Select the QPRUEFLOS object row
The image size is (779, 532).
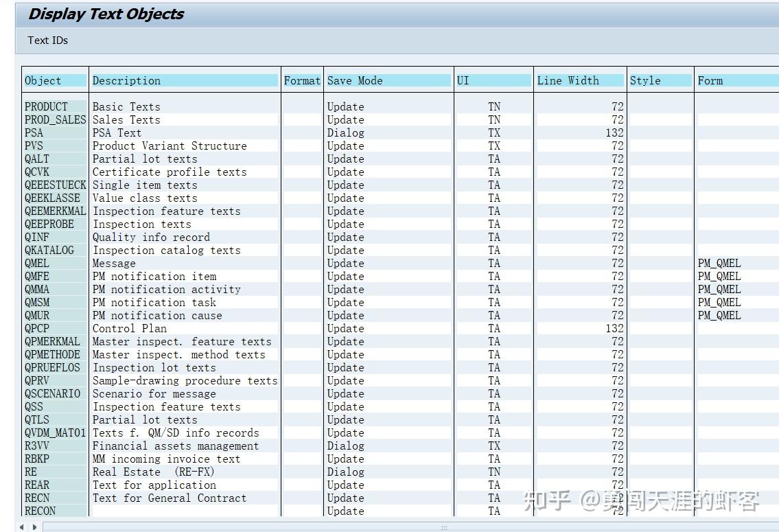click(x=55, y=367)
